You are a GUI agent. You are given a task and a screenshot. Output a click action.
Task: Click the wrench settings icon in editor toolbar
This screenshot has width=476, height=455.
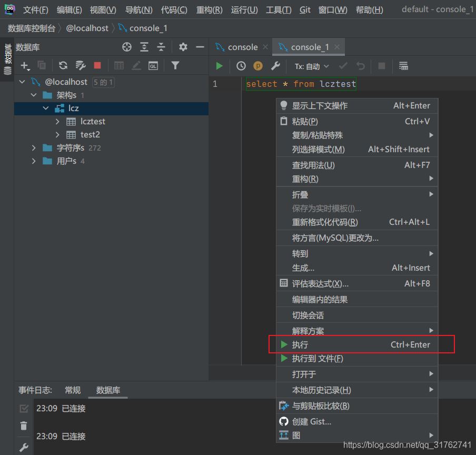[275, 66]
